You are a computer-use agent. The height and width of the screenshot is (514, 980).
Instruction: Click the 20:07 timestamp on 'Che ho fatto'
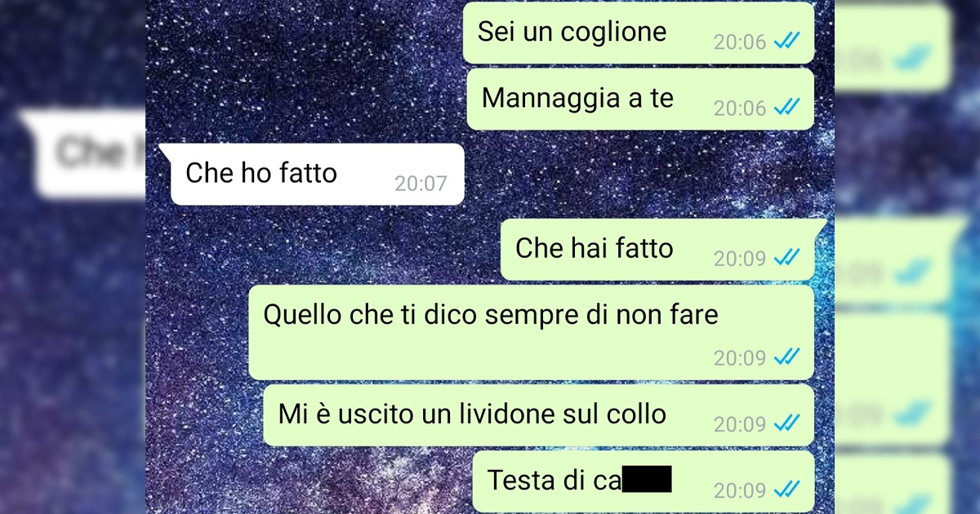tap(421, 184)
